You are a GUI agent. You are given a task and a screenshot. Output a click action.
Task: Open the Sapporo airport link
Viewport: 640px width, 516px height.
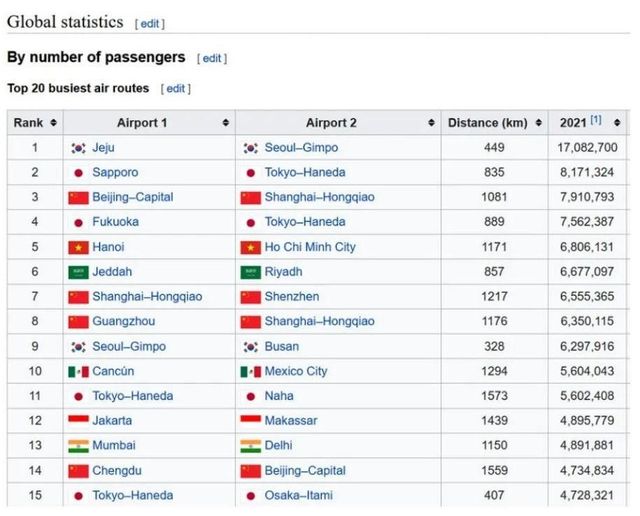pos(115,173)
